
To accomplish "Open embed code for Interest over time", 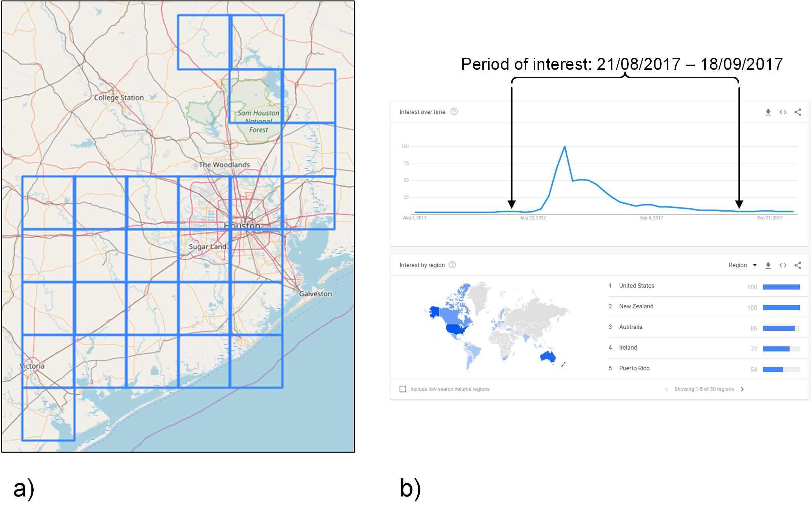I will point(783,112).
